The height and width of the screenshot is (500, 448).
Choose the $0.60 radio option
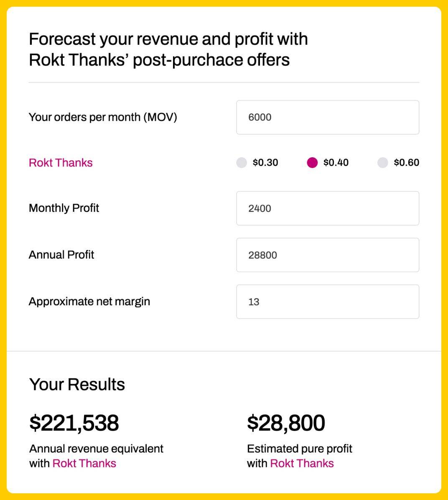coord(383,163)
